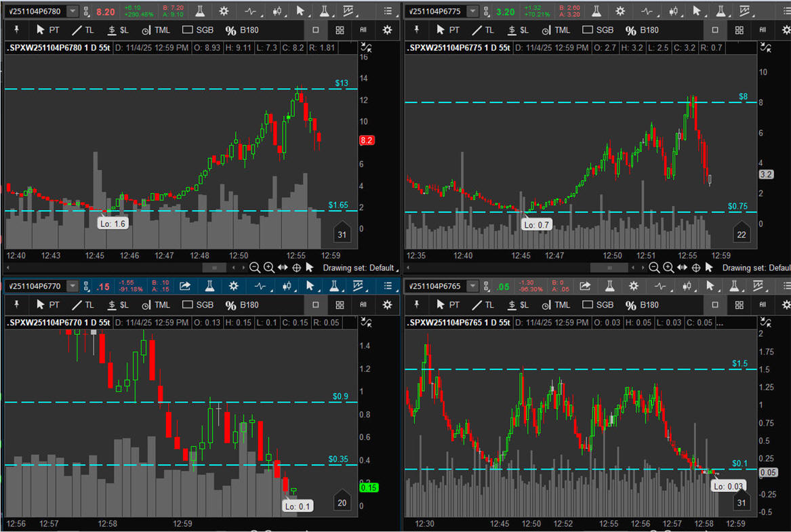
Task: Choose the Price Level ($L) tool in P6780 chart
Action: [117, 30]
